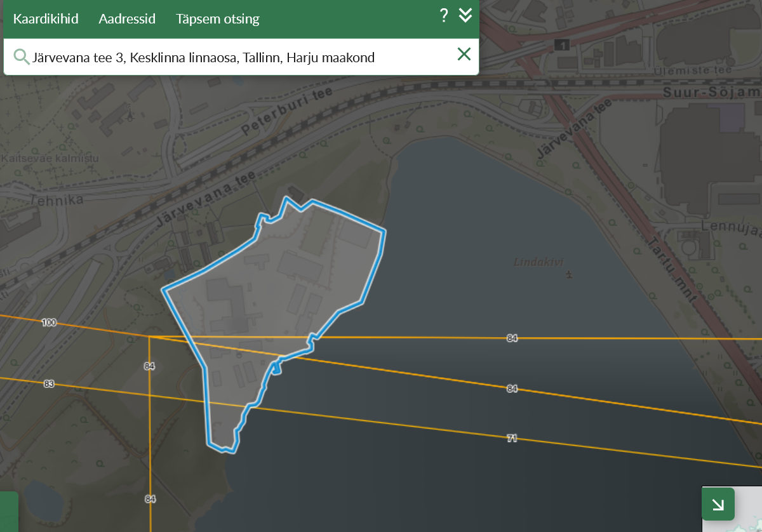This screenshot has width=762, height=532.
Task: Expand panel with the double chevron arrow
Action: pyautogui.click(x=465, y=16)
